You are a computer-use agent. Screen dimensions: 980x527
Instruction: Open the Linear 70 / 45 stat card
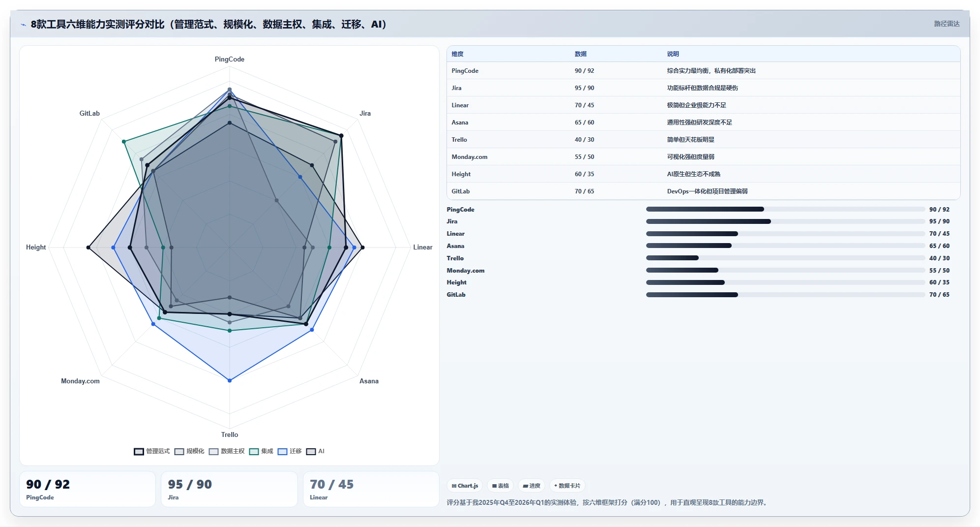click(x=371, y=489)
